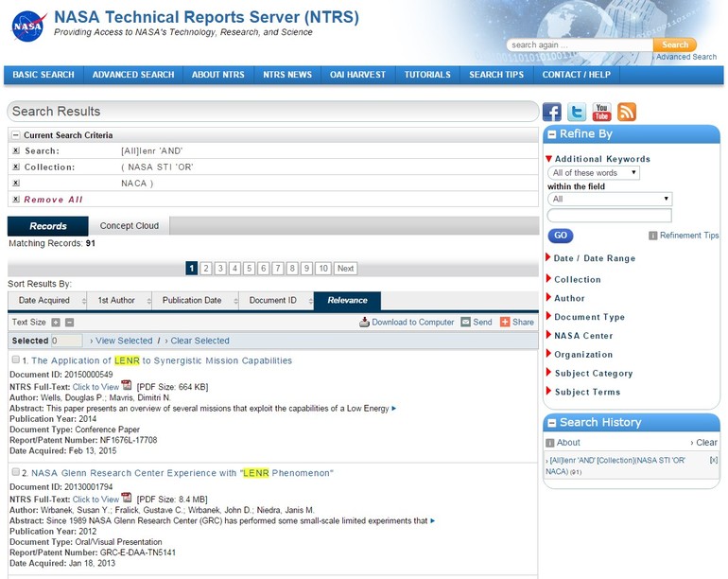Click the About info icon in Search History
The width and height of the screenshot is (728, 579).
tap(549, 443)
